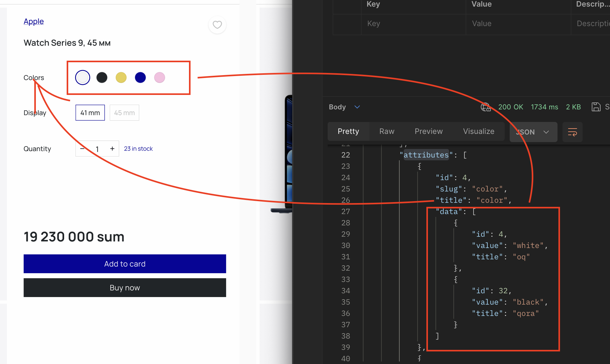610x364 pixels.
Task: Choose the 45 mm display option
Action: [124, 113]
